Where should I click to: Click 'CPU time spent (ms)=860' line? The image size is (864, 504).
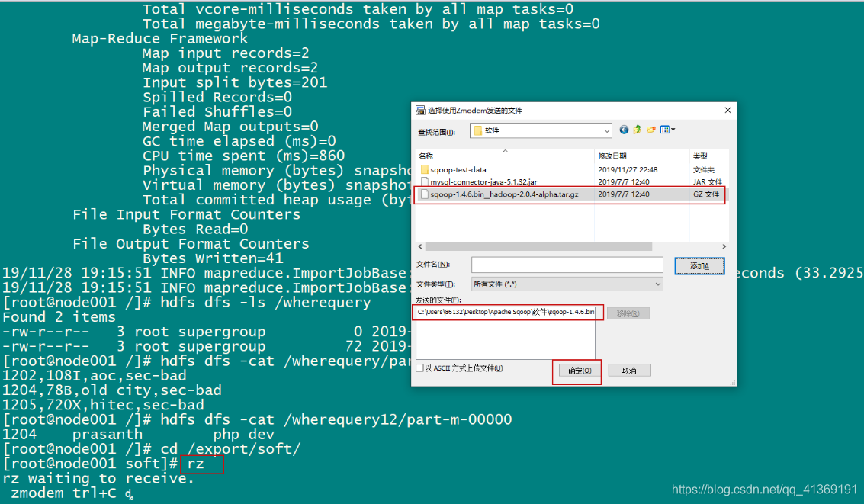click(243, 156)
